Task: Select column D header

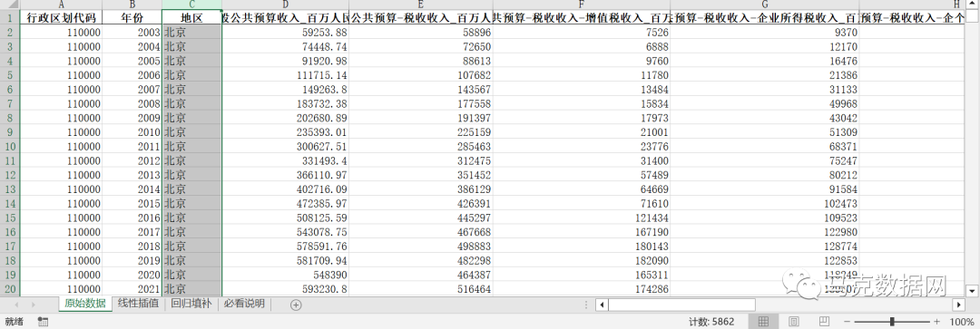Action: tap(286, 5)
